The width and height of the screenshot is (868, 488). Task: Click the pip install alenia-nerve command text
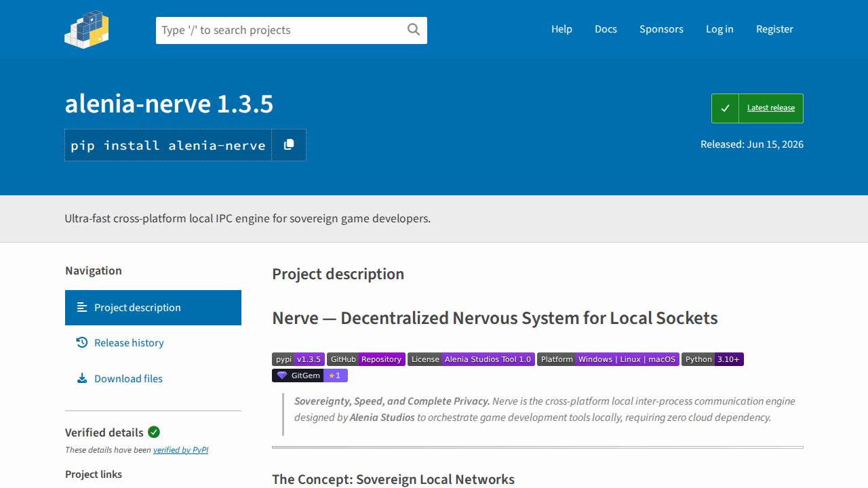point(168,145)
